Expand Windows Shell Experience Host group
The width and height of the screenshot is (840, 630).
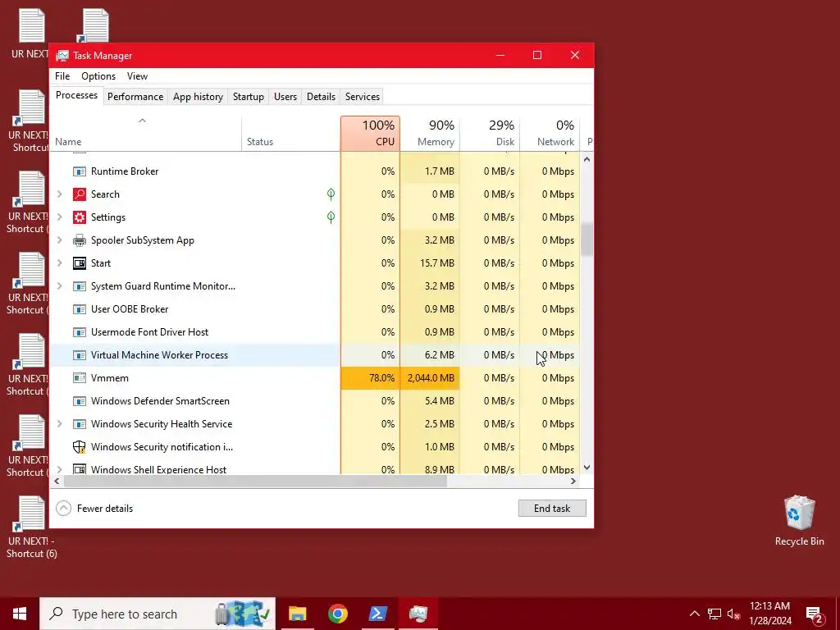59,470
